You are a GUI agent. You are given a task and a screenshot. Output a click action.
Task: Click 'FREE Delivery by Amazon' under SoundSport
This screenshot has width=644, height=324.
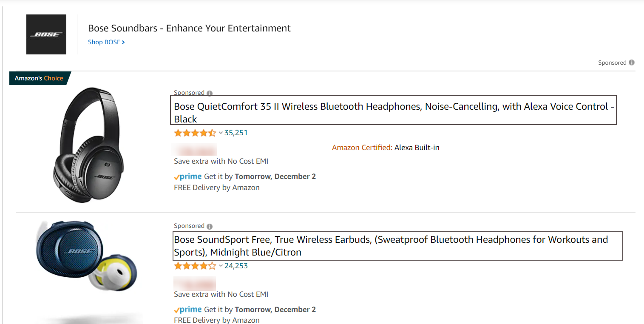click(x=217, y=320)
